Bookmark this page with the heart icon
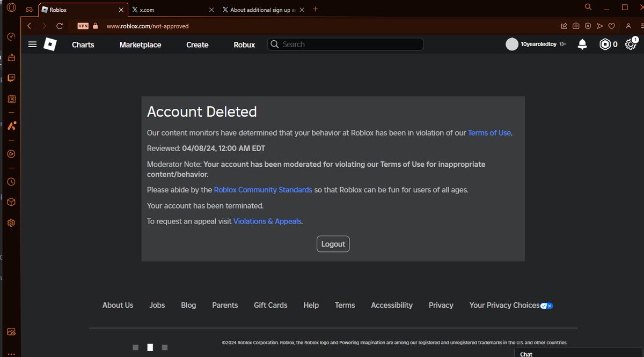644x357 pixels. click(611, 26)
